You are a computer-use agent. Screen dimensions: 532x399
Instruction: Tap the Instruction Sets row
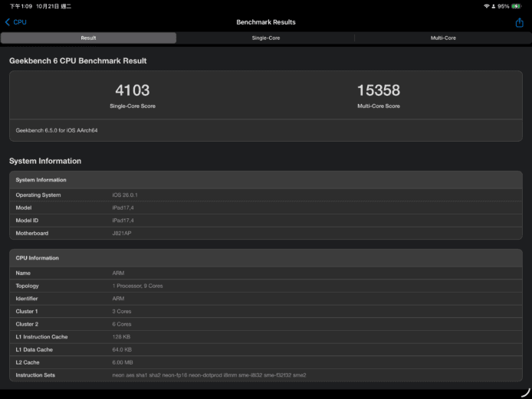coord(265,375)
